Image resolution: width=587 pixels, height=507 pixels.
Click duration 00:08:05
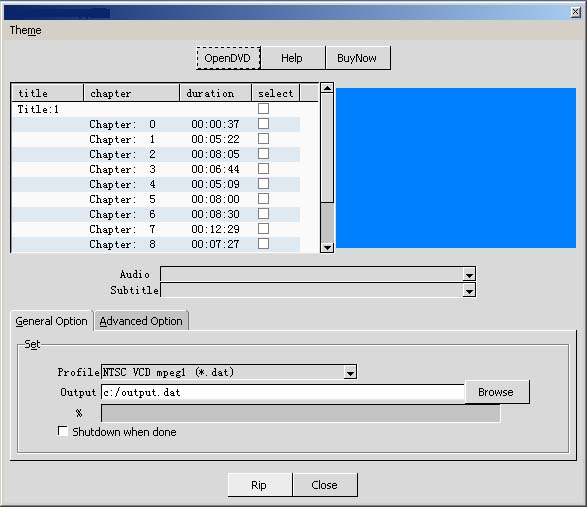click(215, 154)
